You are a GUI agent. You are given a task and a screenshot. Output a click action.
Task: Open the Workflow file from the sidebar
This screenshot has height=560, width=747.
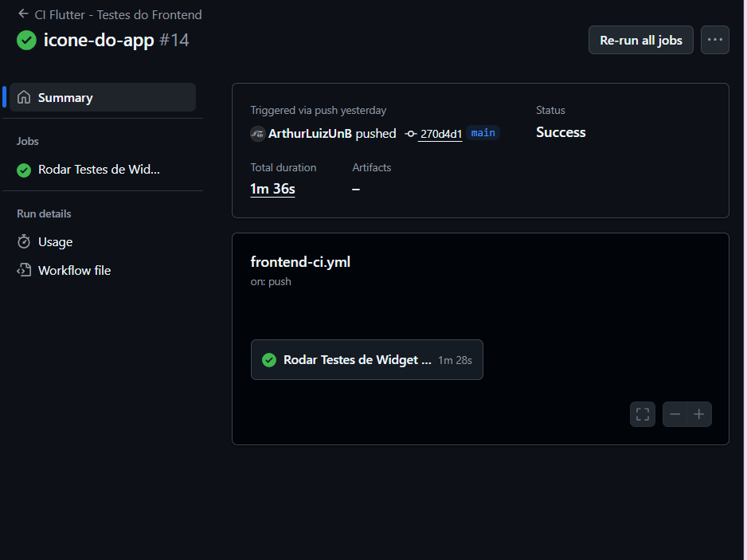(75, 270)
